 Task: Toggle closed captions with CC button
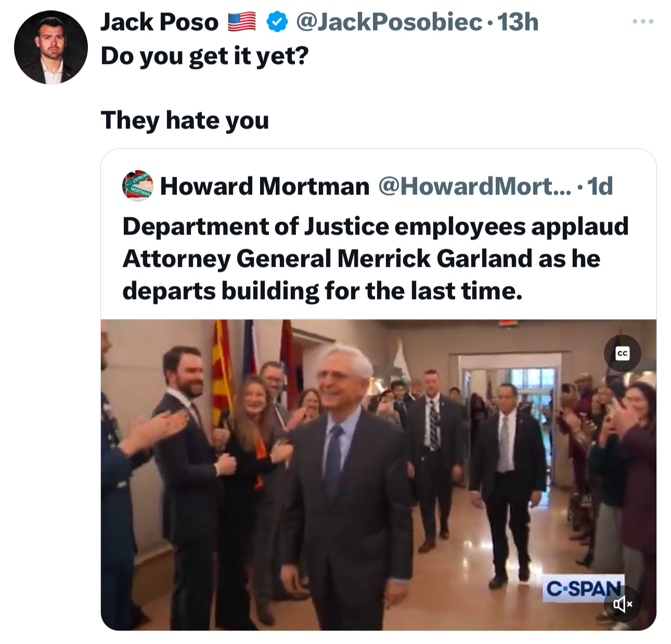(622, 354)
